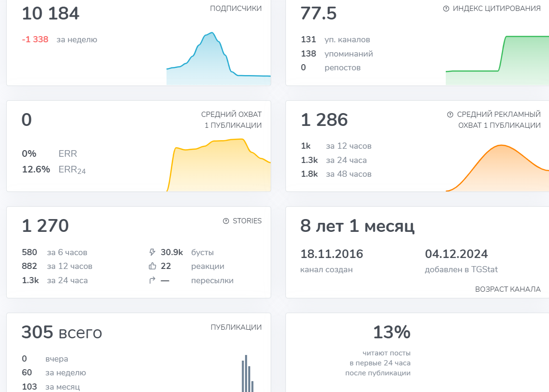Select the Публикации card title
This screenshot has width=549, height=392.
click(236, 327)
